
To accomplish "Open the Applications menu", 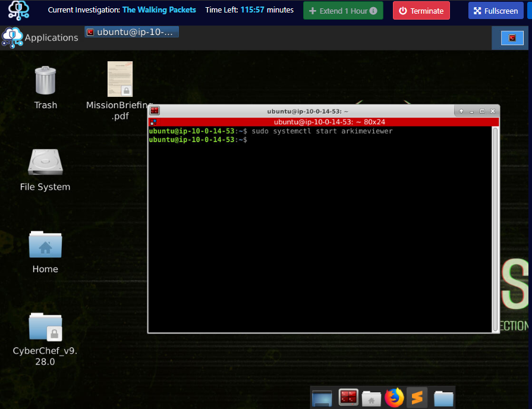I will pos(40,37).
